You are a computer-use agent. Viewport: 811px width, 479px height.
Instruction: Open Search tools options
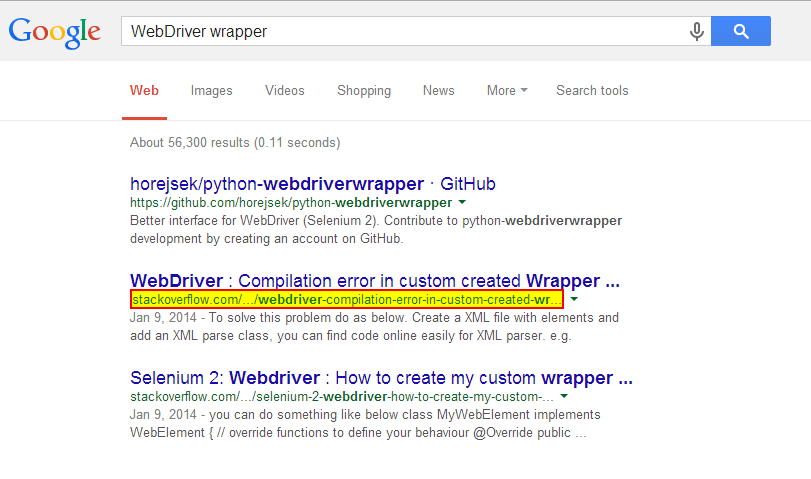(x=592, y=91)
